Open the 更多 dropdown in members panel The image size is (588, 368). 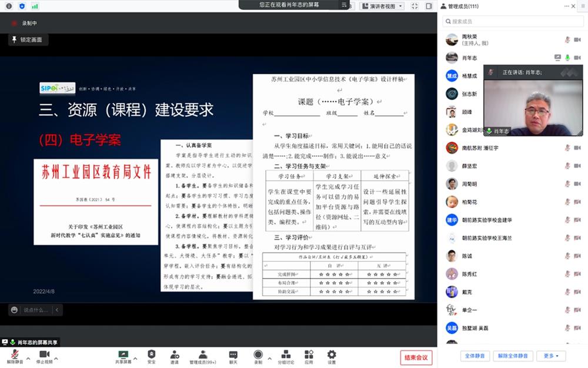(550, 356)
